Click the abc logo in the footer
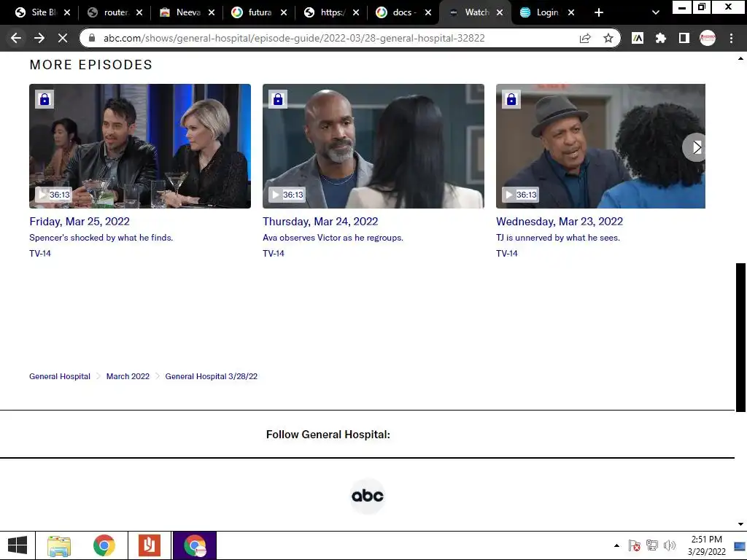 tap(368, 496)
